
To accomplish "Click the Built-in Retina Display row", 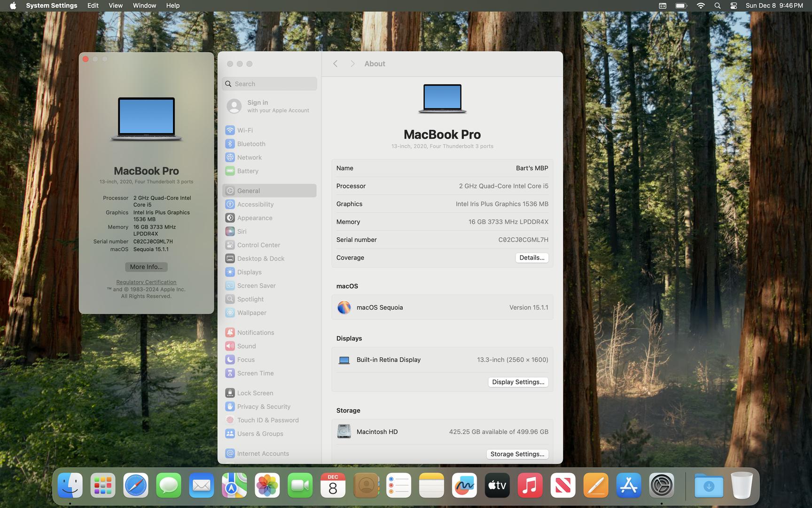I will point(442,360).
